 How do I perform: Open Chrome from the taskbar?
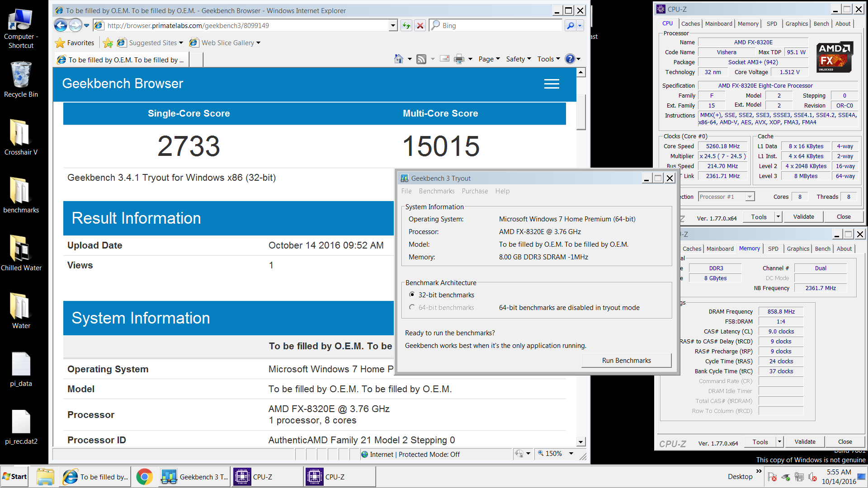click(144, 477)
